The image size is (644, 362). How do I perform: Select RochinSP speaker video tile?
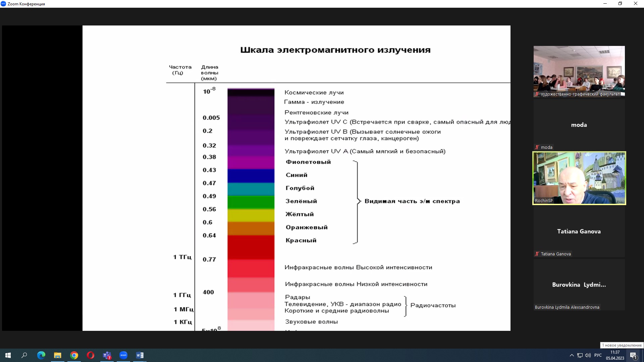(x=579, y=178)
